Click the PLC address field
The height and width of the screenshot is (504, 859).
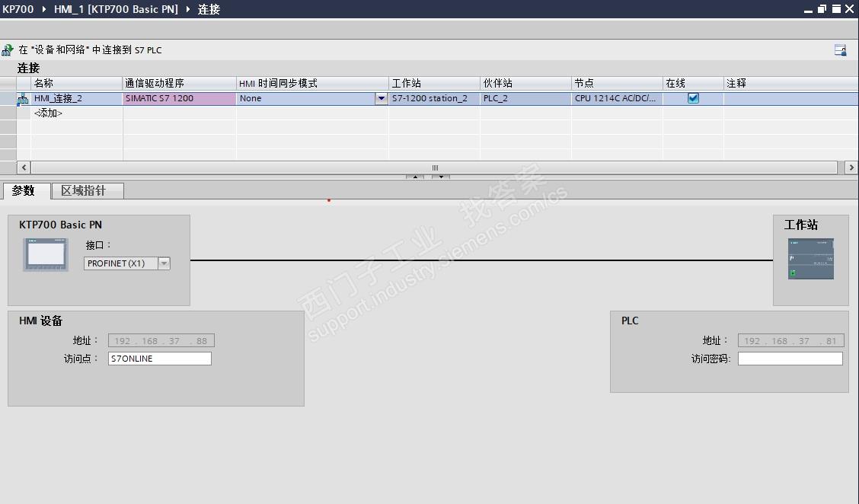[790, 341]
